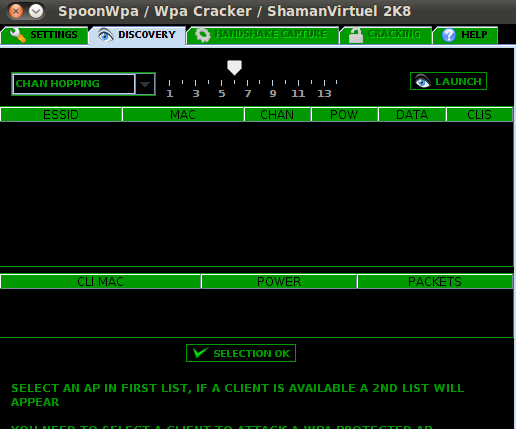Click the question mark Help icon
The height and width of the screenshot is (429, 516).
(449, 35)
